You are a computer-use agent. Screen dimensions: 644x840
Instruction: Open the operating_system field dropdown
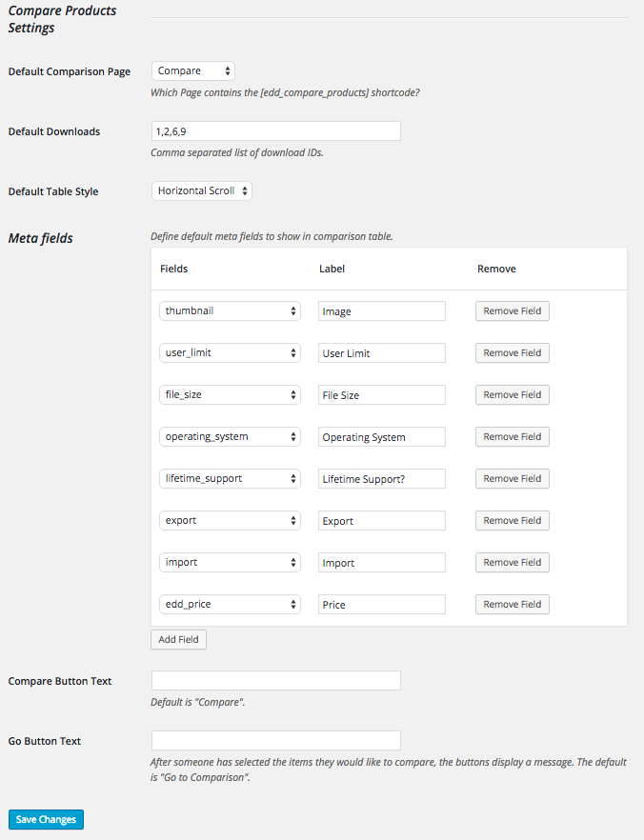click(x=230, y=436)
